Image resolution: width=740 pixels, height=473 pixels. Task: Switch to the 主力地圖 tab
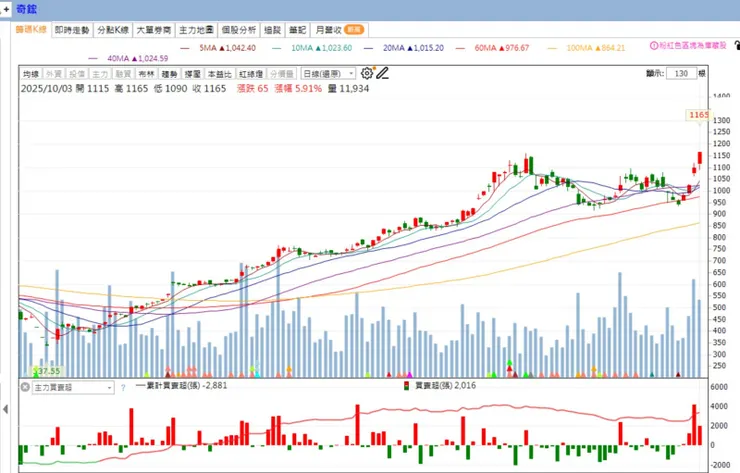click(196, 30)
